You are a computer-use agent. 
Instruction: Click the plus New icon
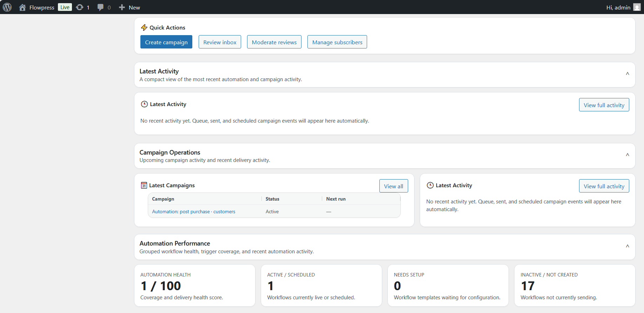pos(122,7)
